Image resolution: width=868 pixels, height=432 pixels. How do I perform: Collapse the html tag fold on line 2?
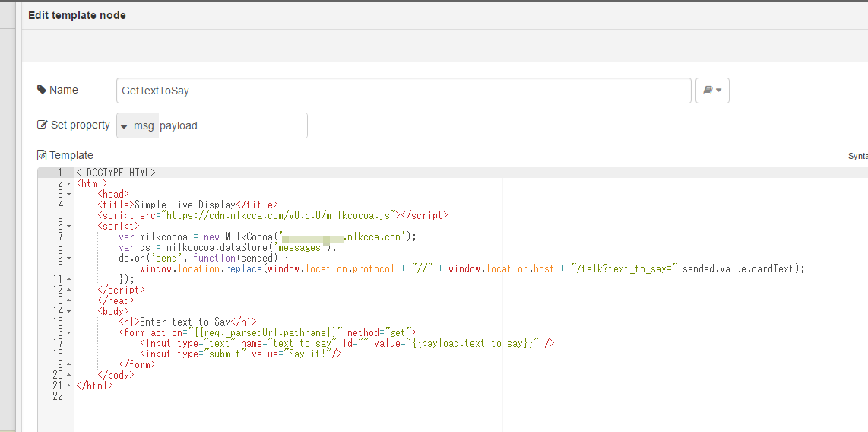point(69,183)
